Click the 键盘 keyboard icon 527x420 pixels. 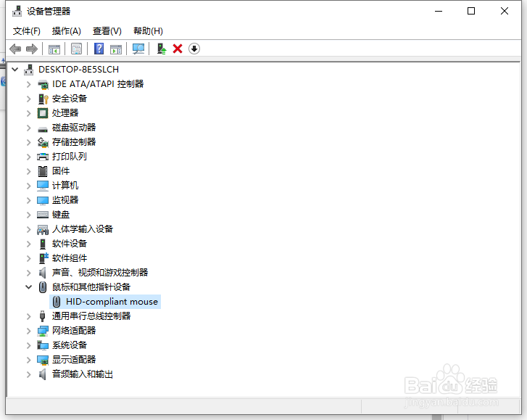click(x=43, y=215)
